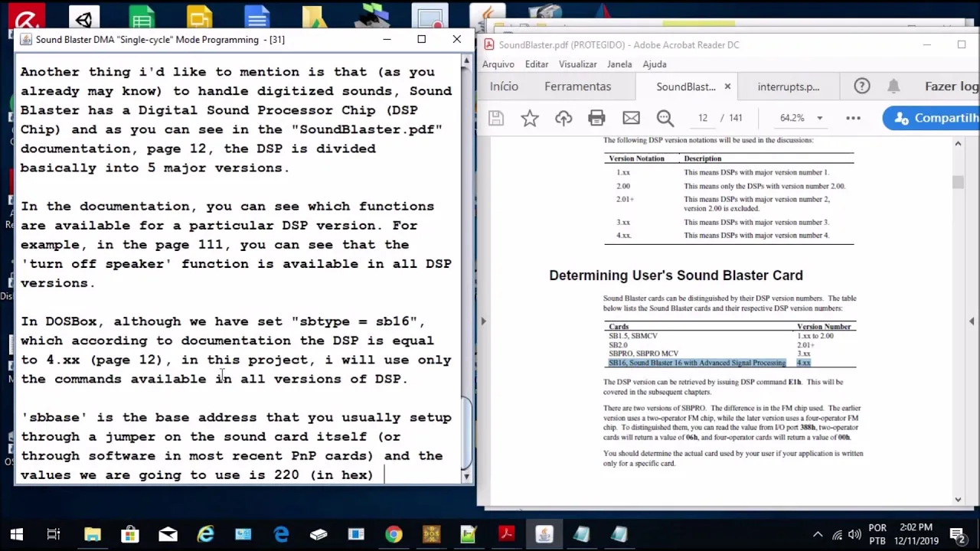This screenshot has height=551, width=980.
Task: Click the '3.xx' version notation row
Action: pos(727,222)
